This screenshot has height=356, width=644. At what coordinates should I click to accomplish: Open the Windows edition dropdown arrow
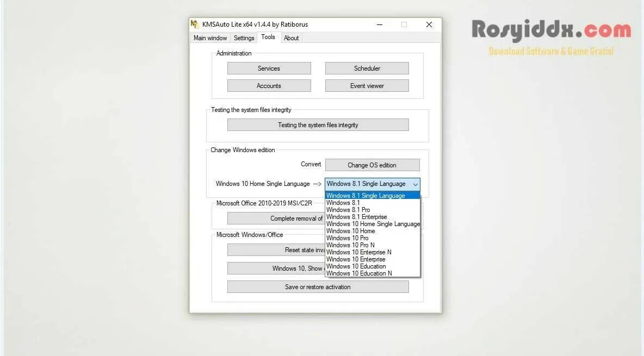414,184
